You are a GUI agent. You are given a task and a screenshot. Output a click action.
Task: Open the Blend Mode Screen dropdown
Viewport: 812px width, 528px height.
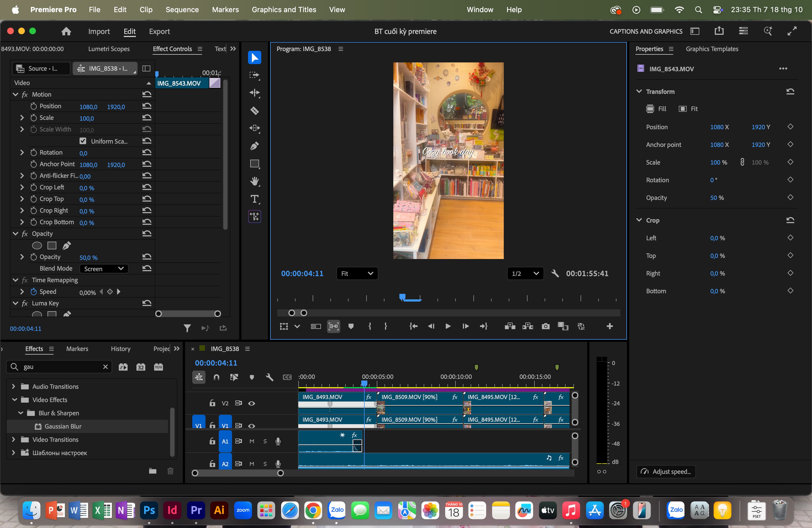(x=104, y=269)
